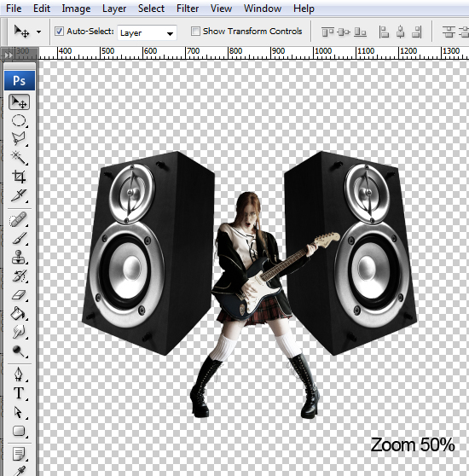
Task: Select the Slice tool
Action: tap(19, 195)
